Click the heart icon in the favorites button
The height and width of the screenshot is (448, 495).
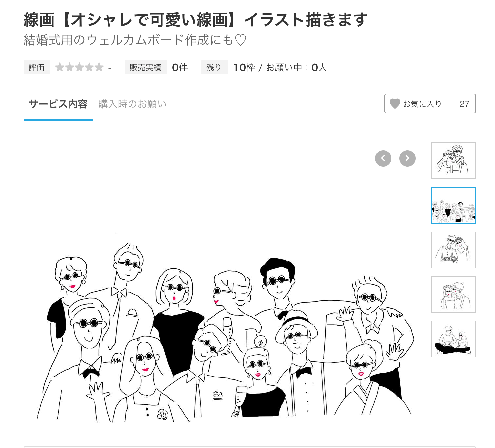[395, 104]
